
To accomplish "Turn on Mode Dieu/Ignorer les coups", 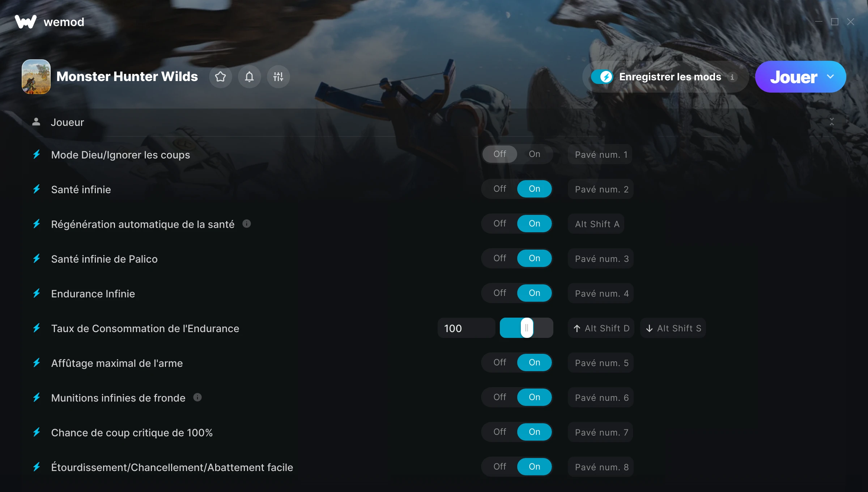I will (x=535, y=154).
